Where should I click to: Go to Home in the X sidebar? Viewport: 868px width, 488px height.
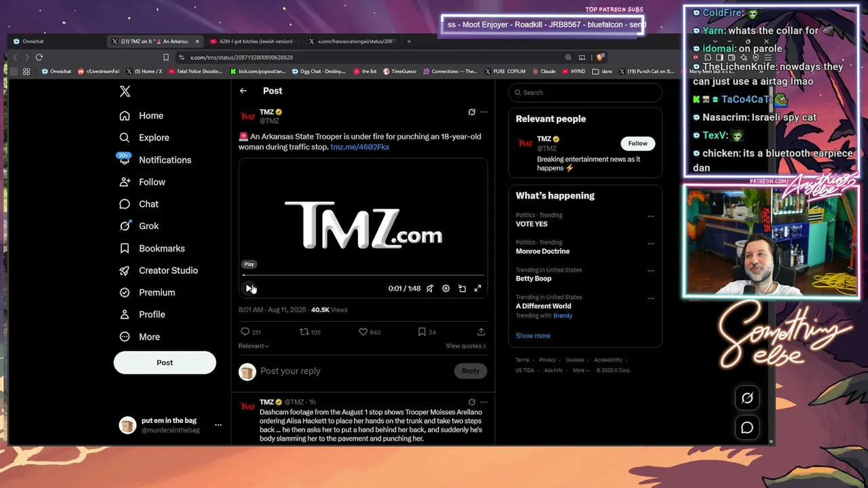pyautogui.click(x=141, y=116)
